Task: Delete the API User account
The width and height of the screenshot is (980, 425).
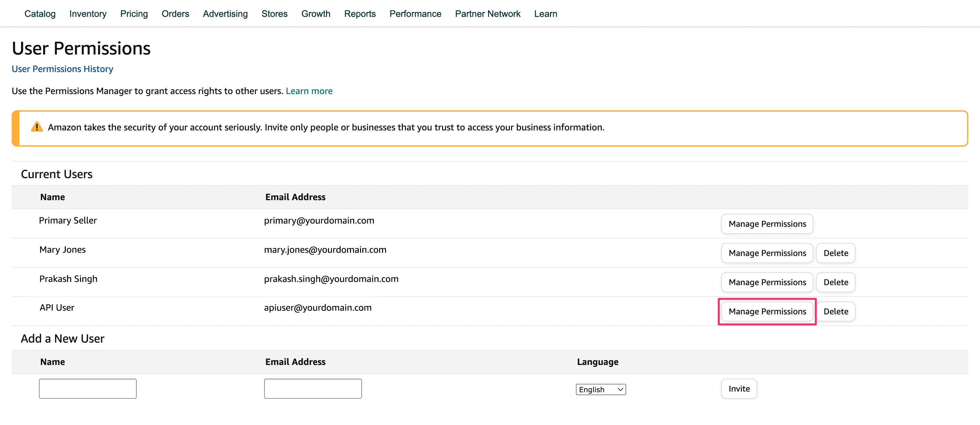Action: click(835, 311)
